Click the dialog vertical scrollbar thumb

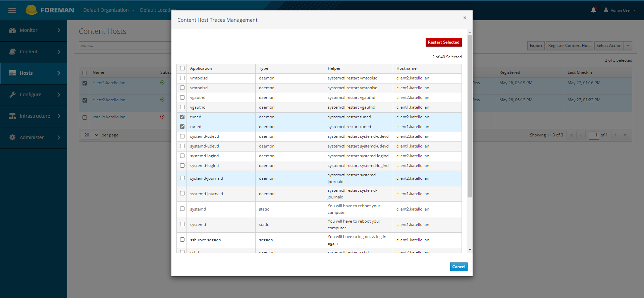point(470,116)
